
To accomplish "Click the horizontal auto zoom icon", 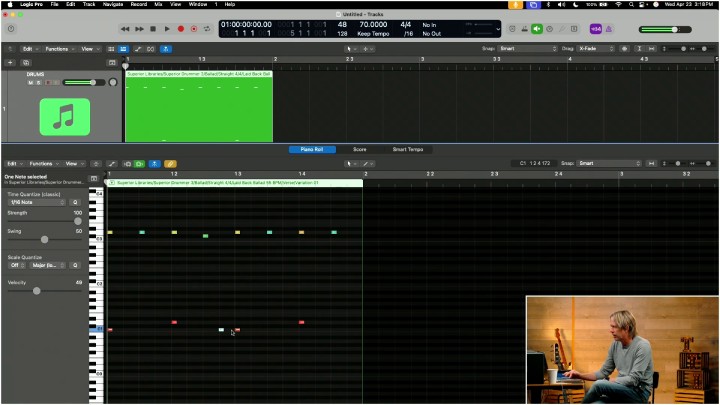I will point(652,49).
